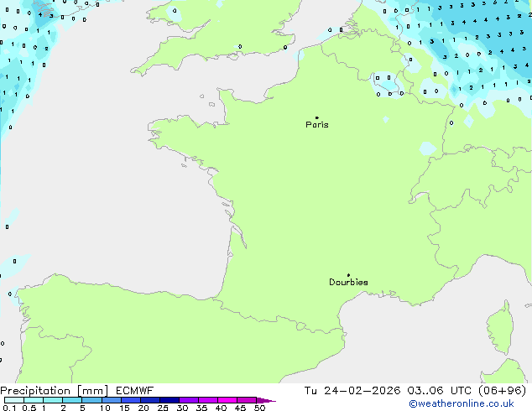Click the above-50 mm legend arrow tip
The height and width of the screenshot is (411, 532).
coord(266,400)
